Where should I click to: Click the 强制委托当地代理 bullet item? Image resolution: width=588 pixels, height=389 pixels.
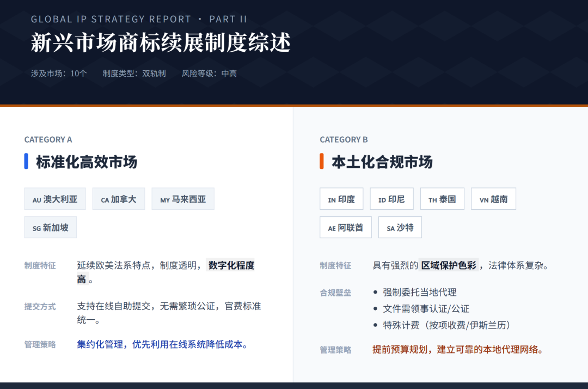click(415, 293)
